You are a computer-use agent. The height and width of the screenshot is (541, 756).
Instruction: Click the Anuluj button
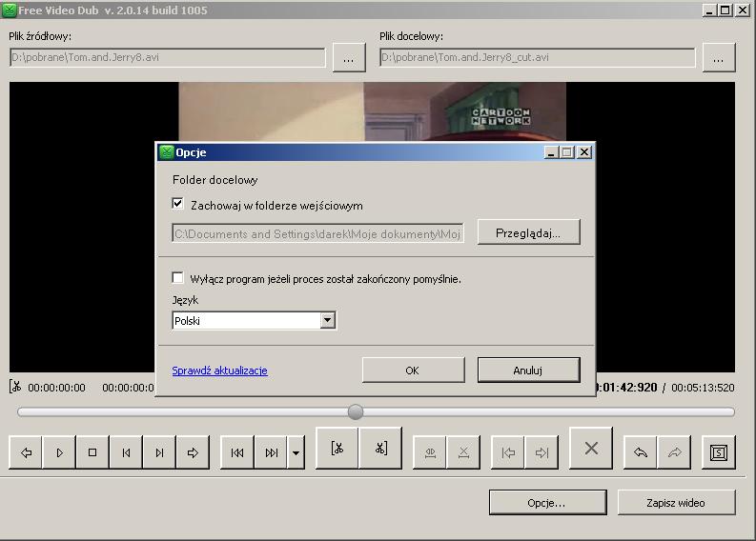pyautogui.click(x=528, y=370)
